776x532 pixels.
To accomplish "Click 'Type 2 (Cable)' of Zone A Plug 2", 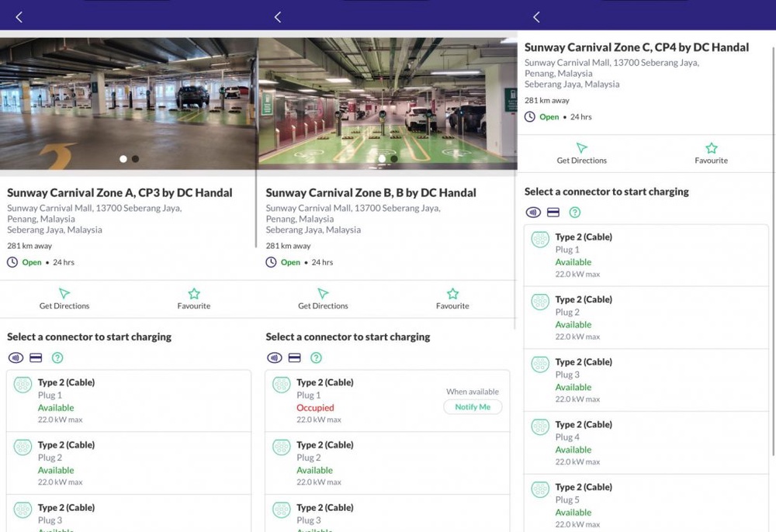I will click(x=66, y=445).
